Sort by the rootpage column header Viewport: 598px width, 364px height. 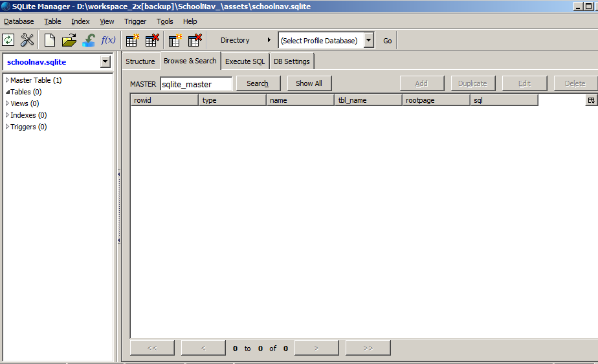436,100
